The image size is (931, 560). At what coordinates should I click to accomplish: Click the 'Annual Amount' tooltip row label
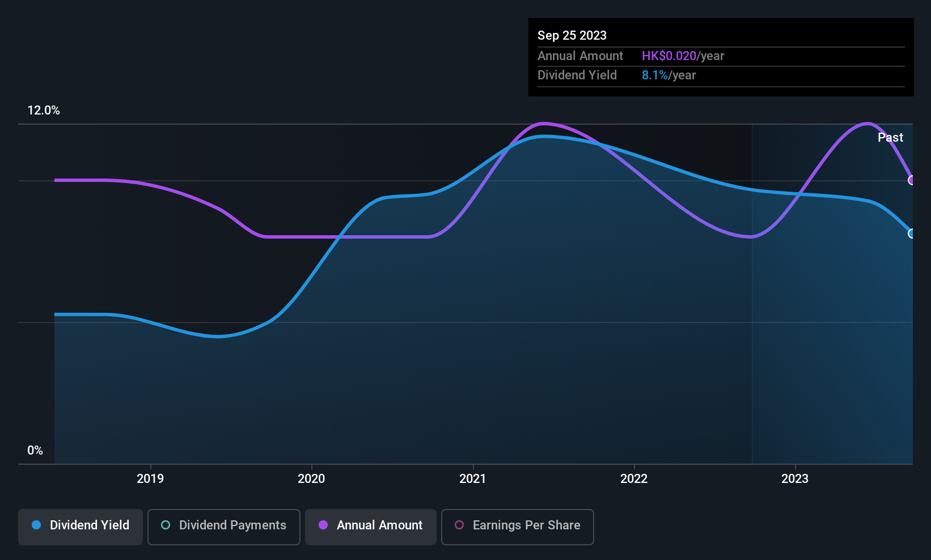click(x=580, y=56)
